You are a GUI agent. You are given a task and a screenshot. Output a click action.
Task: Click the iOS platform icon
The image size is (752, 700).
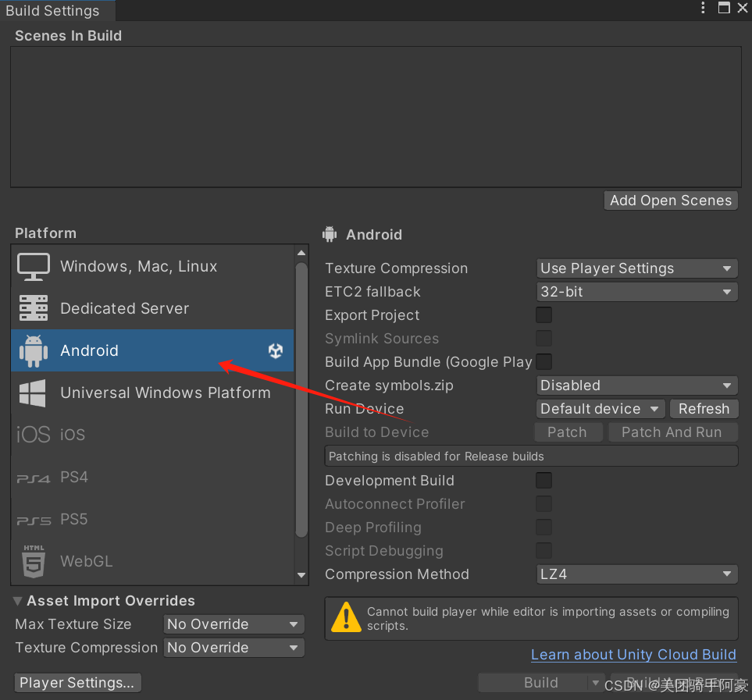pyautogui.click(x=33, y=435)
